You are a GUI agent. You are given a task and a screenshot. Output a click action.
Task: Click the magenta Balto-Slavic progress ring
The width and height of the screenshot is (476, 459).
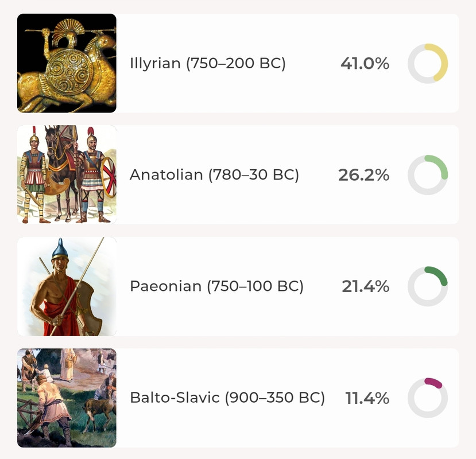click(427, 398)
